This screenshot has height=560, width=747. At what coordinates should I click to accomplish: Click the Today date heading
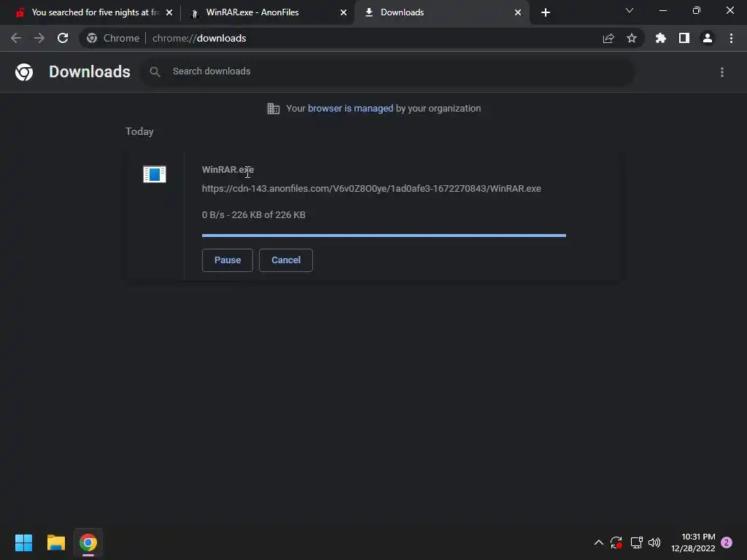point(139,131)
